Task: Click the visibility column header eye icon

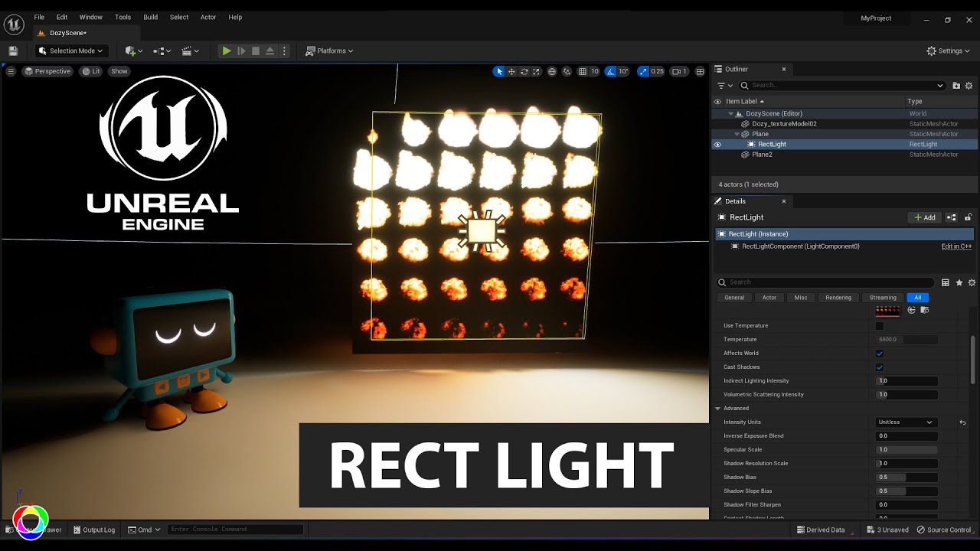Action: 717,101
